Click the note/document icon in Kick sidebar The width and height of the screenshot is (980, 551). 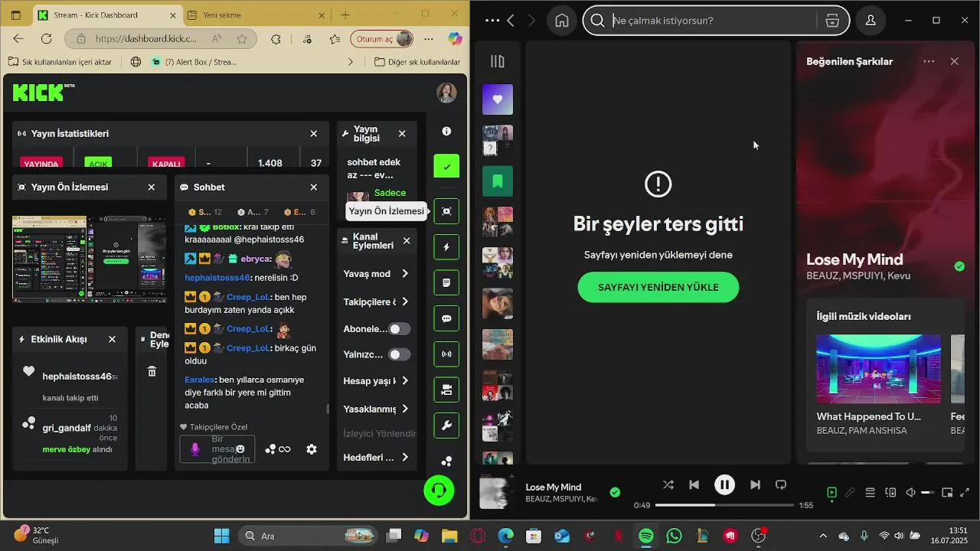coord(446,283)
